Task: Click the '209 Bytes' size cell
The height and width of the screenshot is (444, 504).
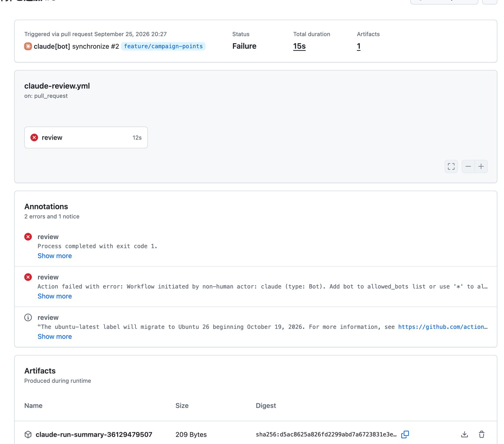Action: click(x=191, y=435)
